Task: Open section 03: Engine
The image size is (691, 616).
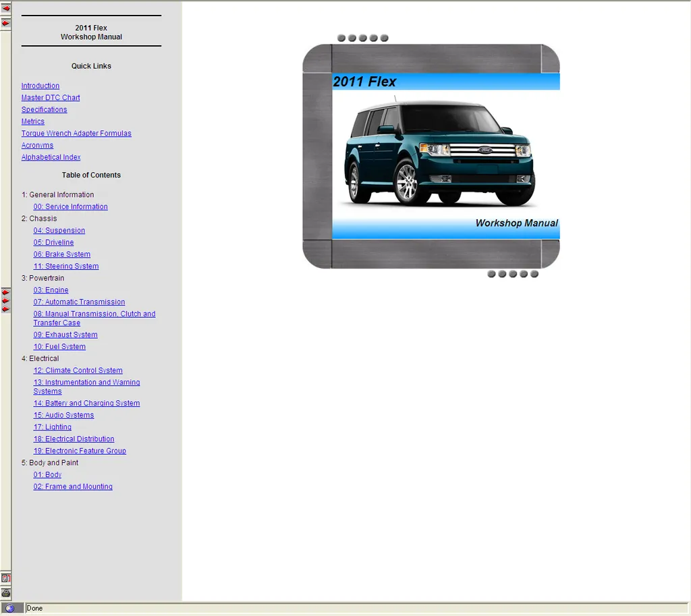Action: 51,289
